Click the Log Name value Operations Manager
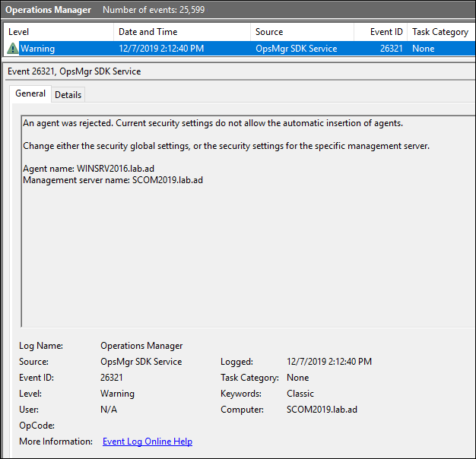 tap(141, 346)
